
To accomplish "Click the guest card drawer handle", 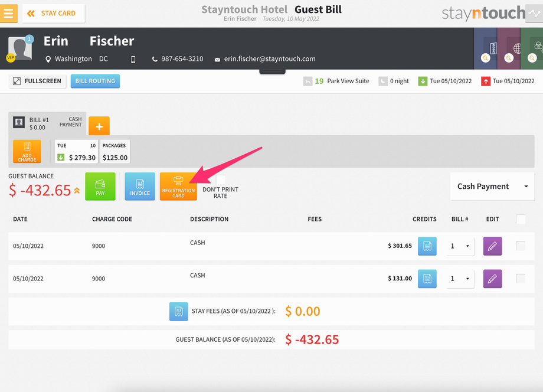I will [x=272, y=71].
